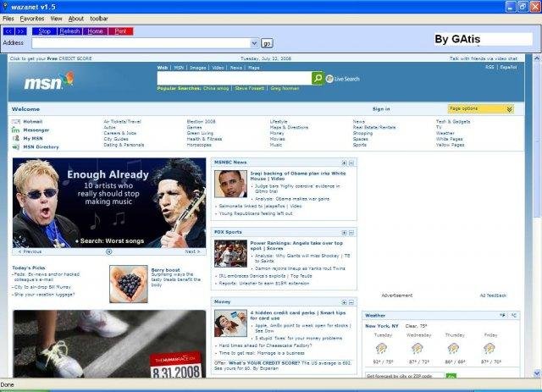Expand FOX Sports module plus icon

coord(344,233)
